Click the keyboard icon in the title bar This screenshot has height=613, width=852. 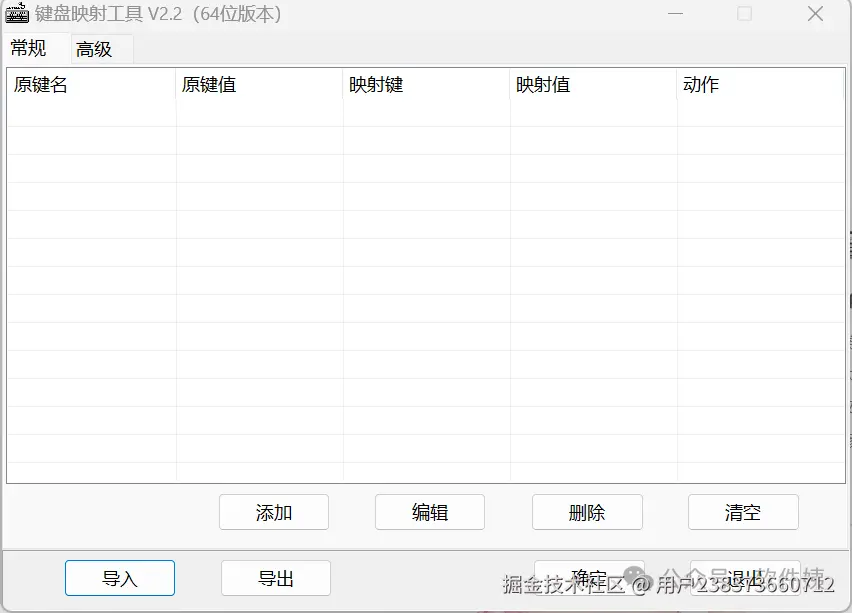16,13
